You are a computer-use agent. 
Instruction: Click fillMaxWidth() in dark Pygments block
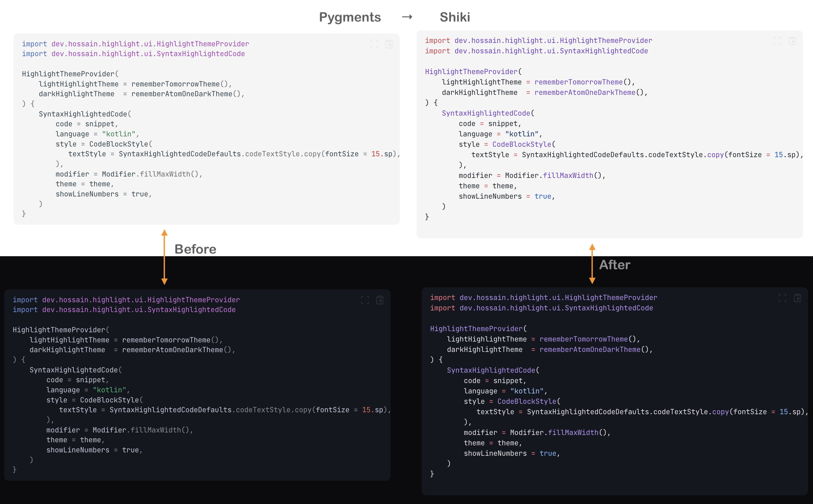(160, 430)
